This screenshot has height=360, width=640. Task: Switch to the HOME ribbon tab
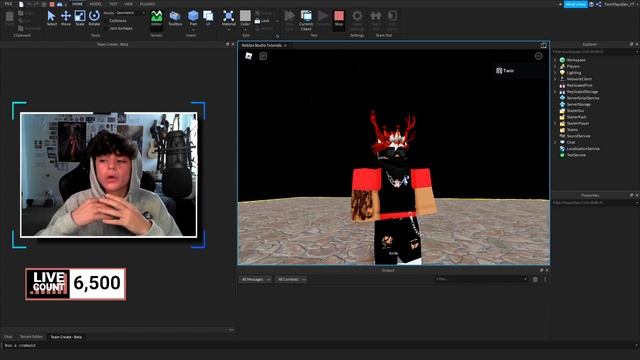click(77, 4)
